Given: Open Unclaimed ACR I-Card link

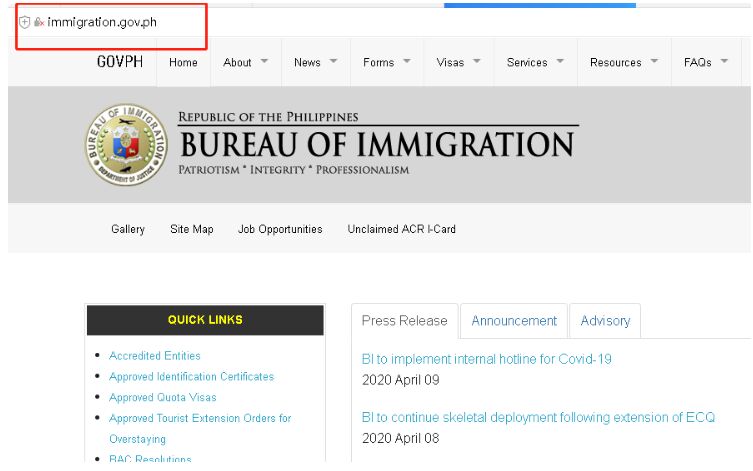Looking at the screenshot, I should (x=401, y=229).
